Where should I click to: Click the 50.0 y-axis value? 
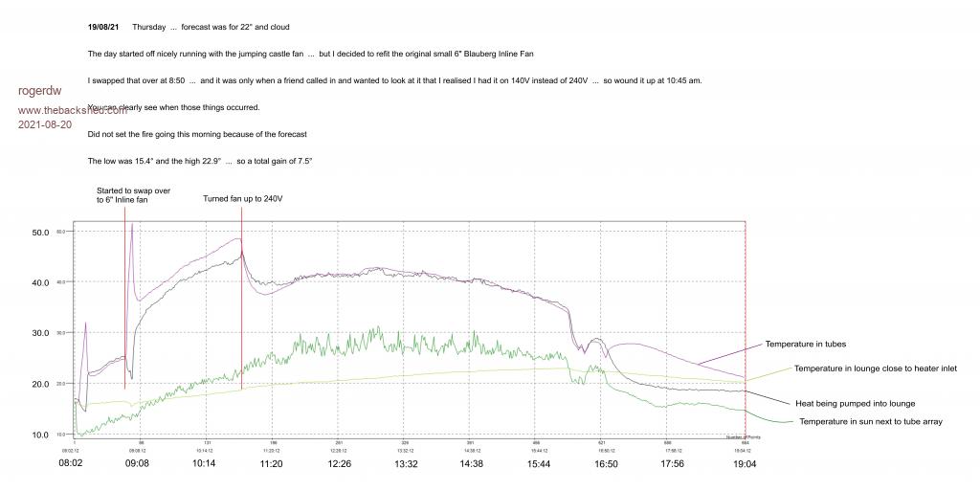[40, 233]
